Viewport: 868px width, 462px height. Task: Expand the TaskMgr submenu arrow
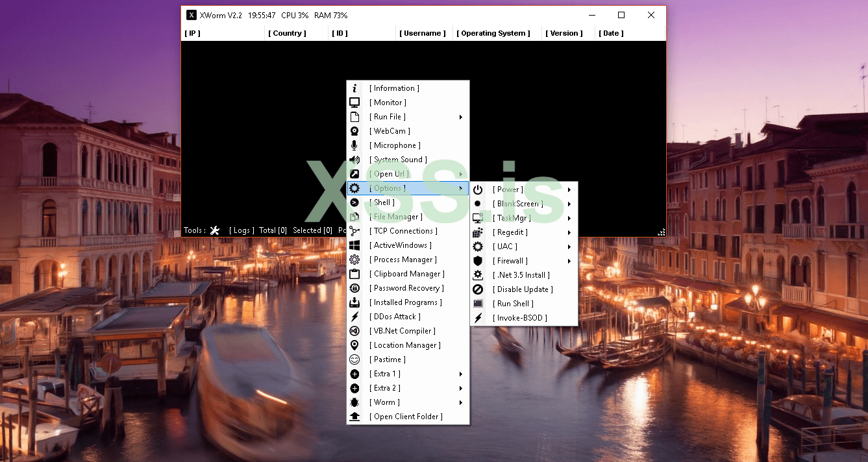(569, 218)
